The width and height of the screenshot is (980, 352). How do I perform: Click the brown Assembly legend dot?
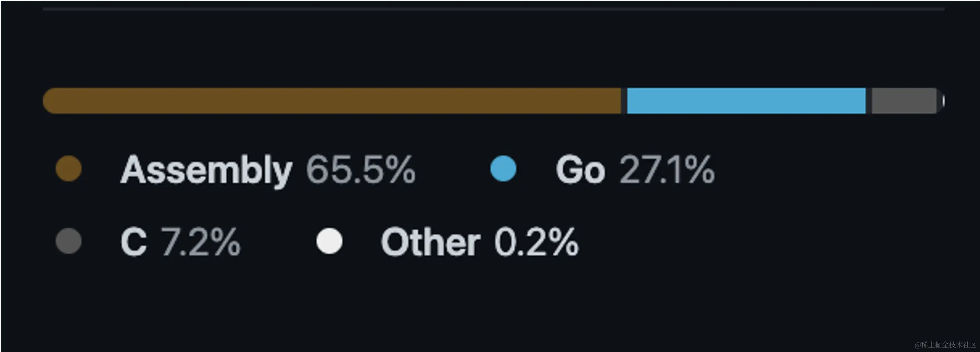pyautogui.click(x=69, y=169)
